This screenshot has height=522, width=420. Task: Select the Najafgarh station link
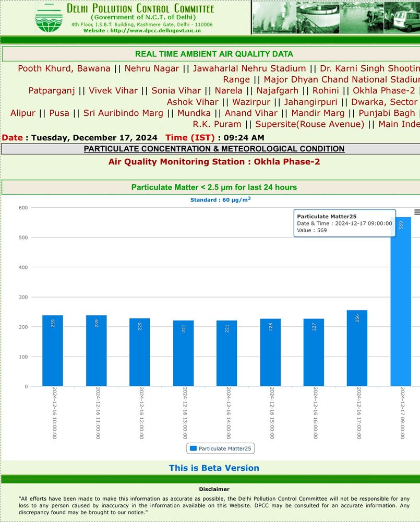pyautogui.click(x=277, y=90)
